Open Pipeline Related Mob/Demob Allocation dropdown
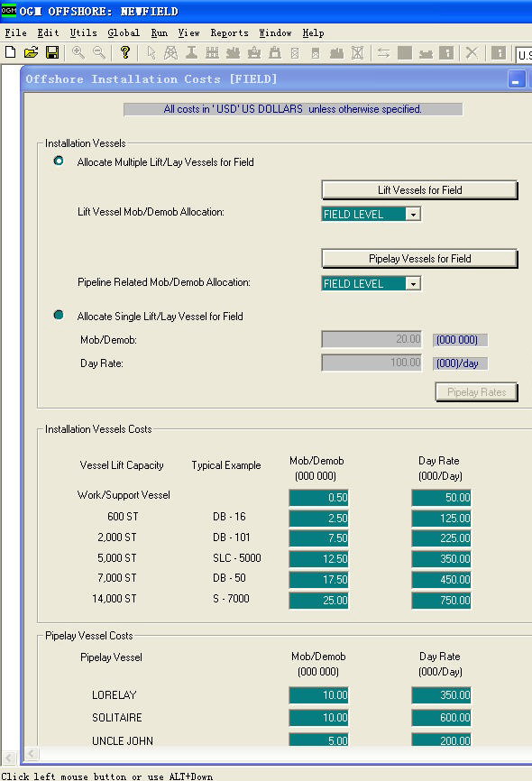The image size is (532, 781). [x=413, y=283]
